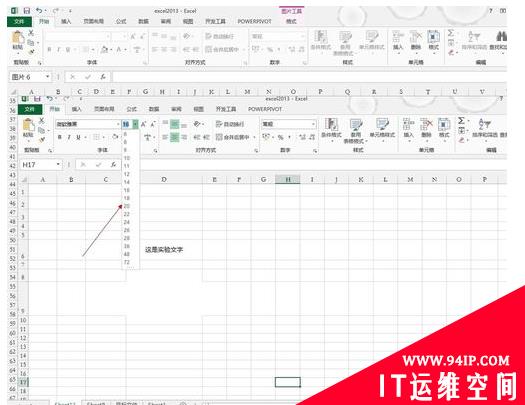The image size is (525, 405).
Task: Select the Format Painter brush in the top ribbon
Action: click(x=31, y=52)
